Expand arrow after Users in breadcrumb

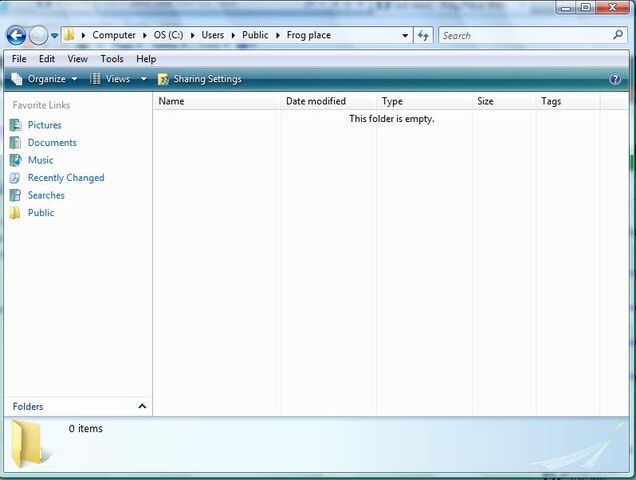click(x=233, y=36)
